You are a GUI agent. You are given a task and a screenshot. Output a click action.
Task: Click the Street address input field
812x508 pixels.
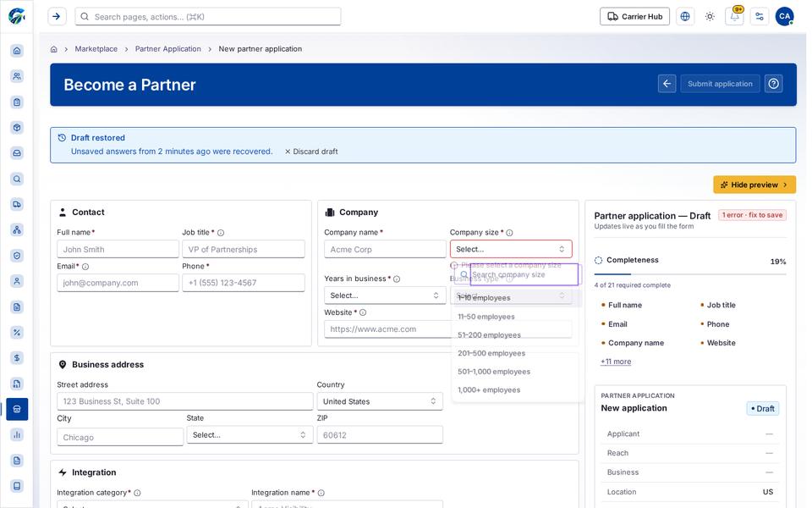[185, 401]
